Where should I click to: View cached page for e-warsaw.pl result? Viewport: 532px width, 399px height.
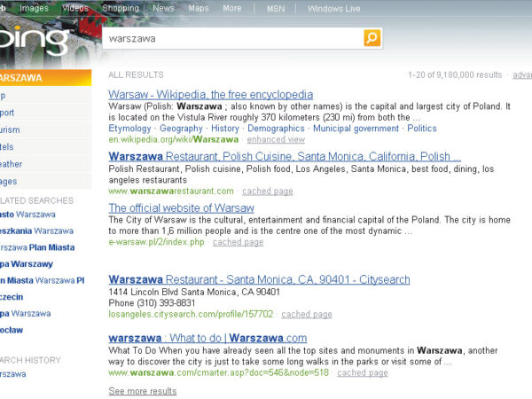pyautogui.click(x=238, y=242)
